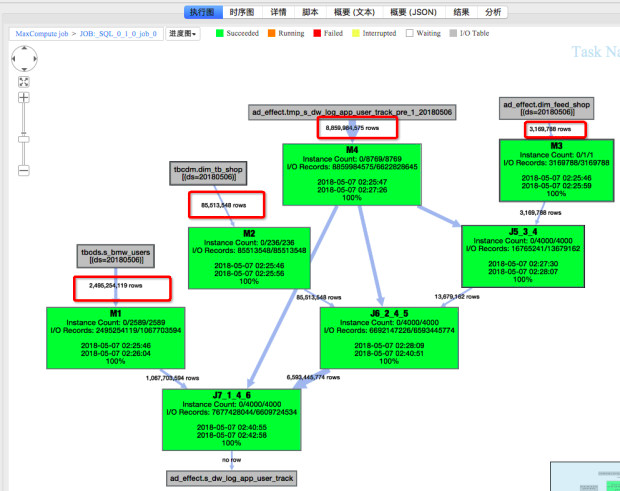Viewport: 620px width, 491px height.
Task: Switch to the 执行图 tab
Action: tap(203, 12)
